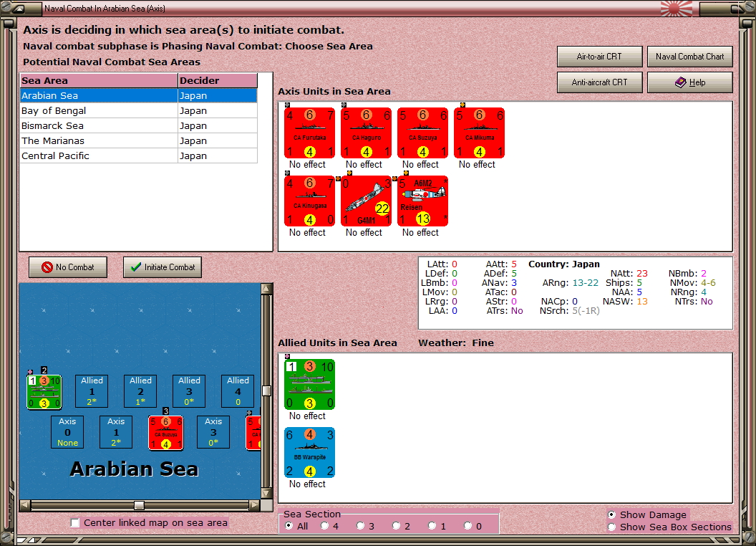Click the NAtt value 23

[x=642, y=273]
